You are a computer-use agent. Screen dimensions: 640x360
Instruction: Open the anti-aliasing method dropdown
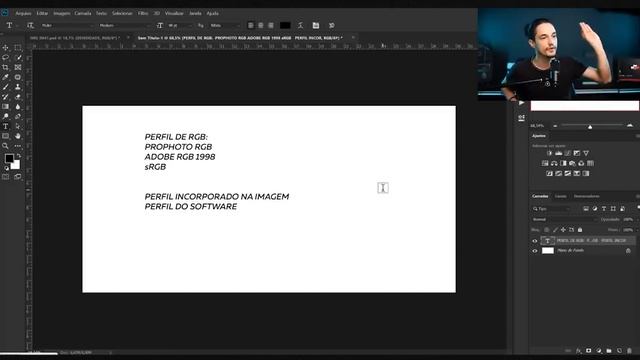pos(224,25)
